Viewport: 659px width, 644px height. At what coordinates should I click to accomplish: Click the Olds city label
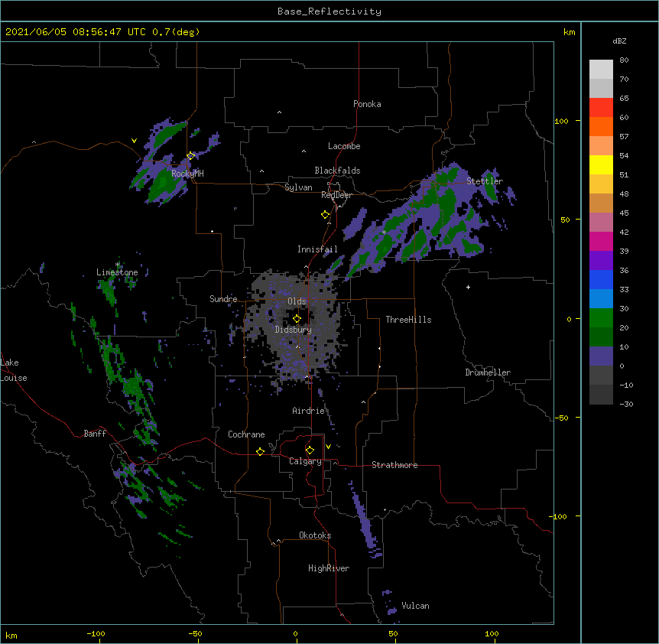[x=297, y=301]
